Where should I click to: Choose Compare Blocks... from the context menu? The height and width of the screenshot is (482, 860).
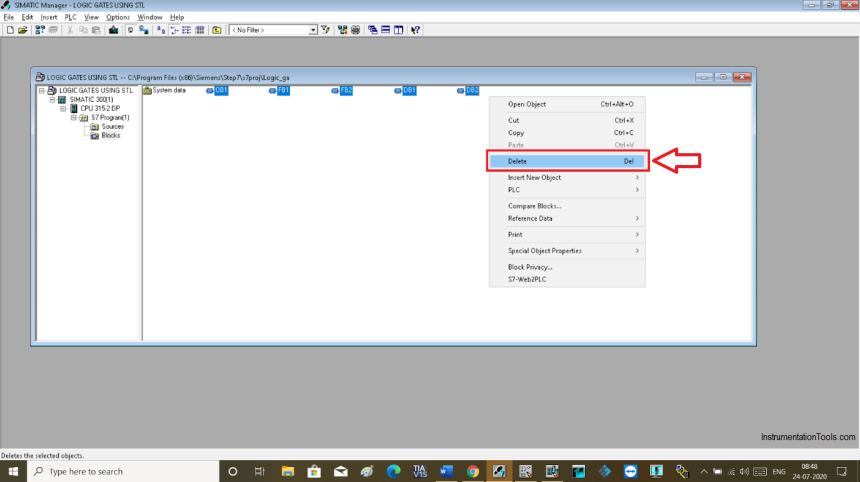(567, 206)
